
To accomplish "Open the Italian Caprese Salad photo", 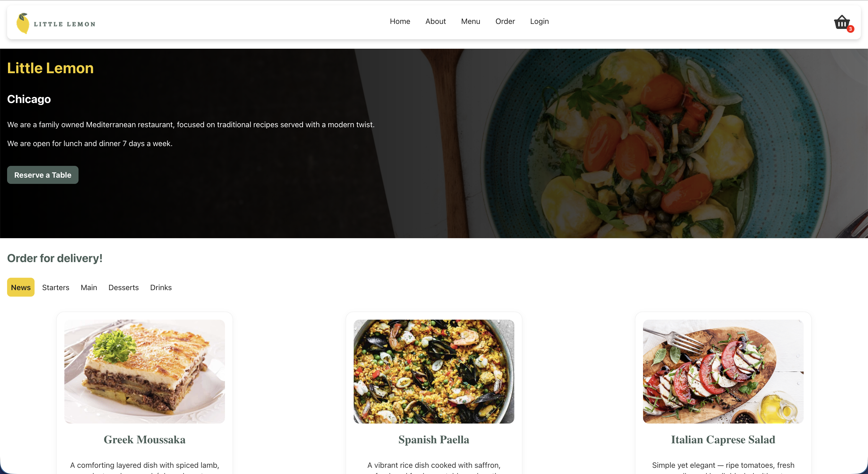I will click(x=723, y=372).
